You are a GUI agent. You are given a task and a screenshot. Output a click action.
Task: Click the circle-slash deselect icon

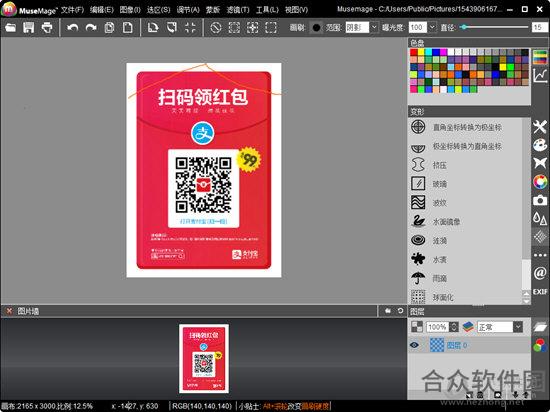pyautogui.click(x=215, y=27)
